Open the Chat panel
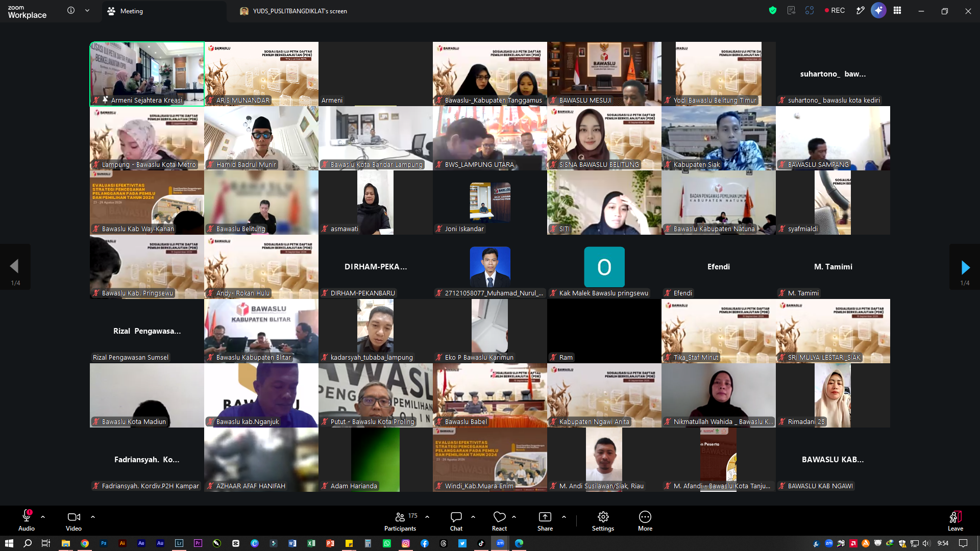This screenshot has height=551, width=980. pos(456,521)
